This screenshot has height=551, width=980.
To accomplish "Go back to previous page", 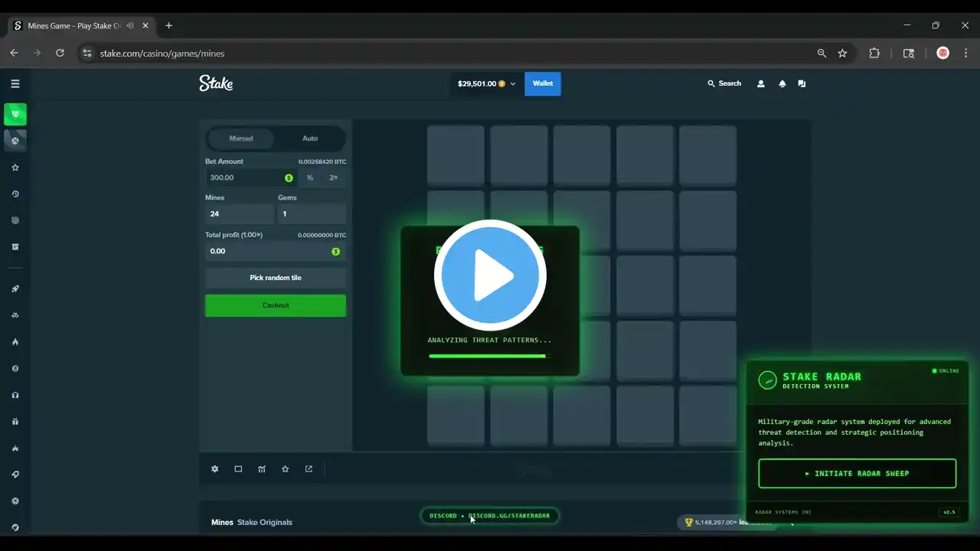I will 14,54.
